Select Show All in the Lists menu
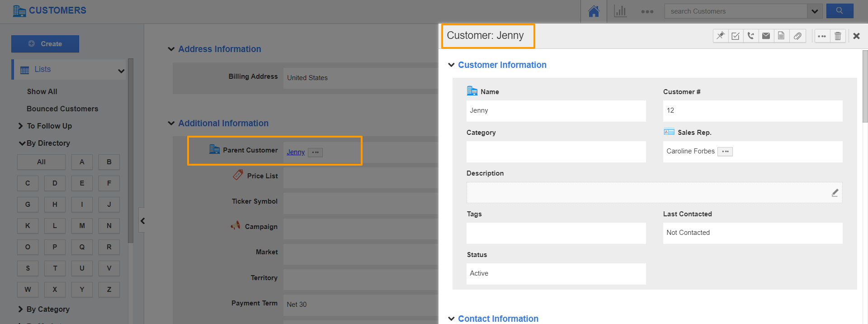 pos(42,91)
